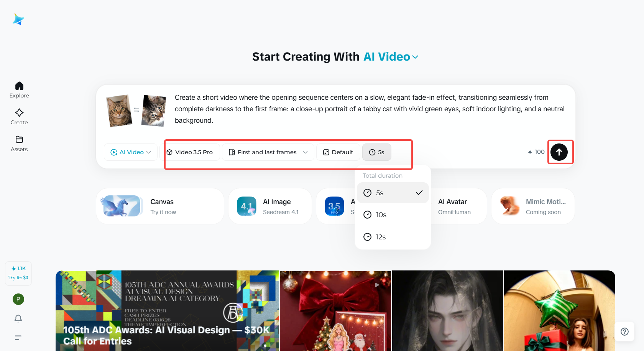Image resolution: width=644 pixels, height=351 pixels.
Task: Open the red bow Christmas video thumbnail
Action: click(x=335, y=311)
